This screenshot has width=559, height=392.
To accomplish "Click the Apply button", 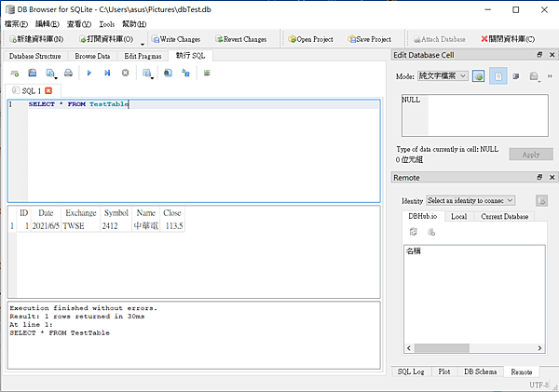I will click(531, 155).
